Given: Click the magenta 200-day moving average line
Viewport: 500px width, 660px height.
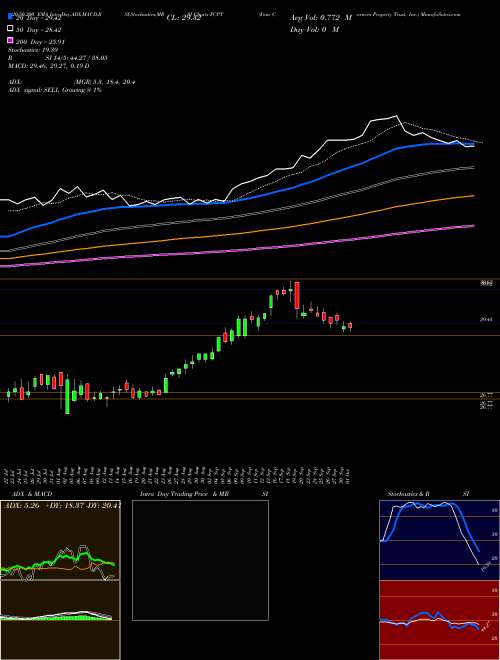Looking at the screenshot, I should coord(236,250).
